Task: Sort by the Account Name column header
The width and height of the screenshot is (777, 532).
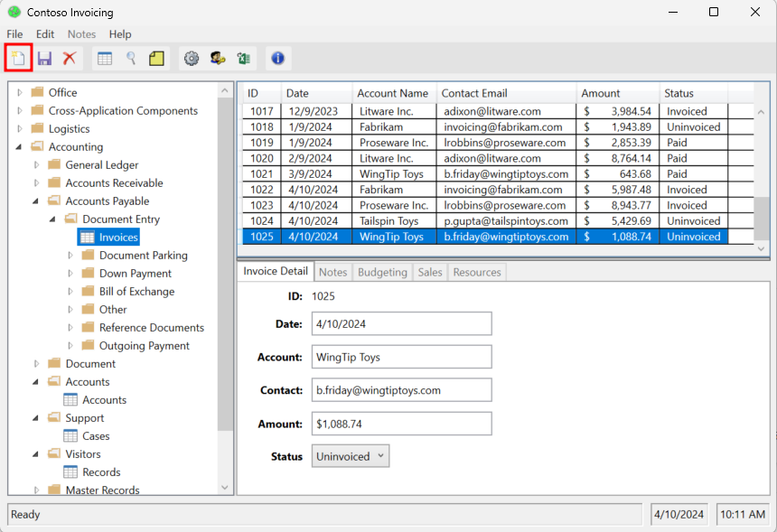Action: (x=392, y=93)
